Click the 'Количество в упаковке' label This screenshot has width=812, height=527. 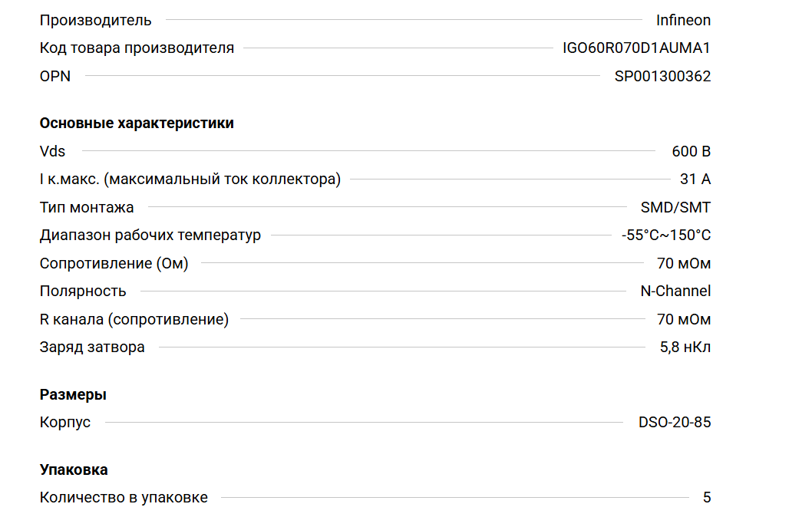pos(124,498)
